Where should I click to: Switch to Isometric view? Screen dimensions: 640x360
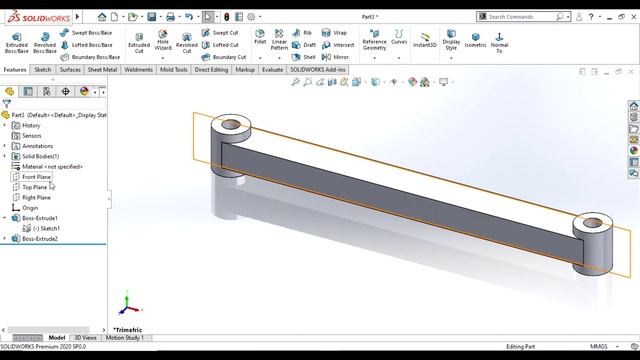pyautogui.click(x=476, y=40)
